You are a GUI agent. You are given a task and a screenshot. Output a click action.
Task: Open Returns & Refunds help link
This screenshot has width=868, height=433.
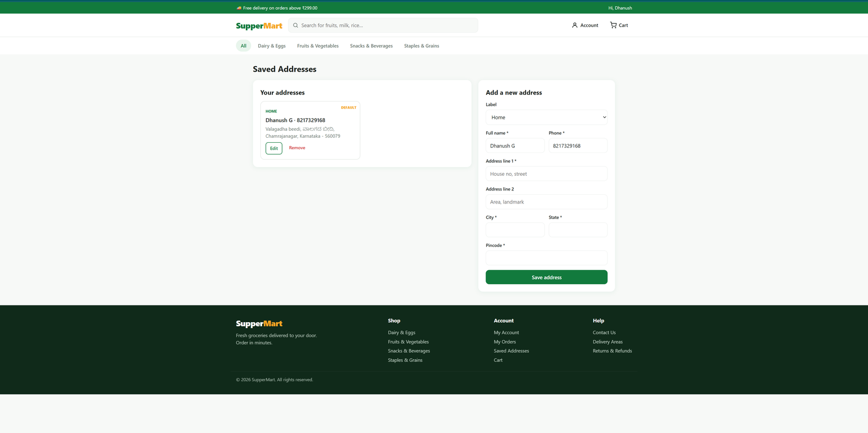[x=612, y=351]
